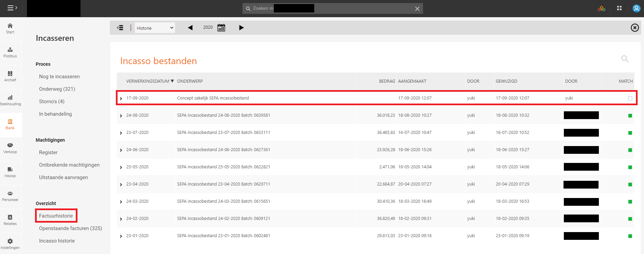Collapse the side menu with list icon
The height and width of the screenshot is (254, 644).
click(x=120, y=28)
